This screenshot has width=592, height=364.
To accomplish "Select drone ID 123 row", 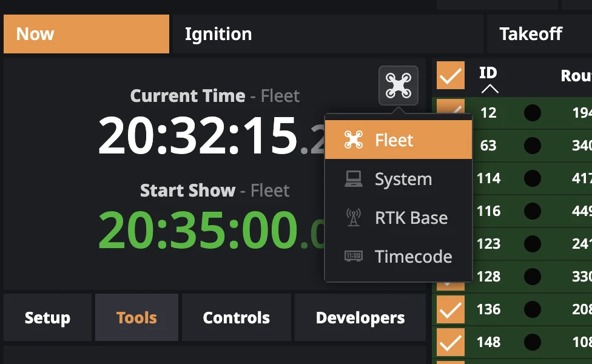I will pyautogui.click(x=488, y=244).
